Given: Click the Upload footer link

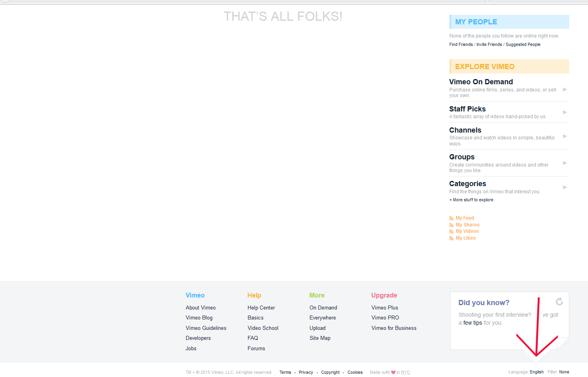Looking at the screenshot, I should click(318, 328).
